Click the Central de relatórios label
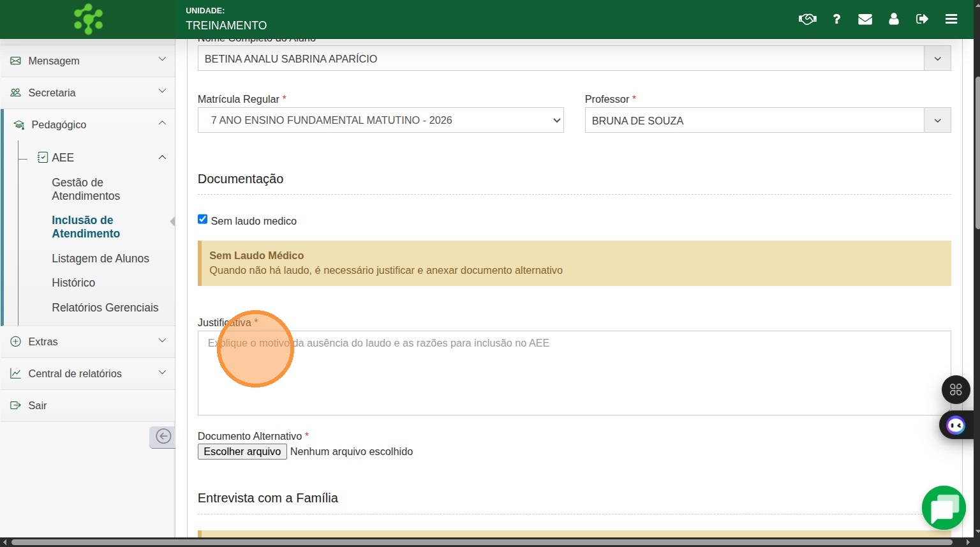Viewport: 980px width, 547px height. point(75,373)
